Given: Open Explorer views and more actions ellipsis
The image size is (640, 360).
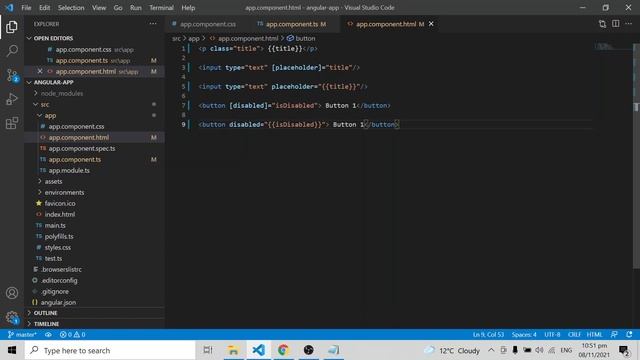Looking at the screenshot, I should pyautogui.click(x=153, y=24).
